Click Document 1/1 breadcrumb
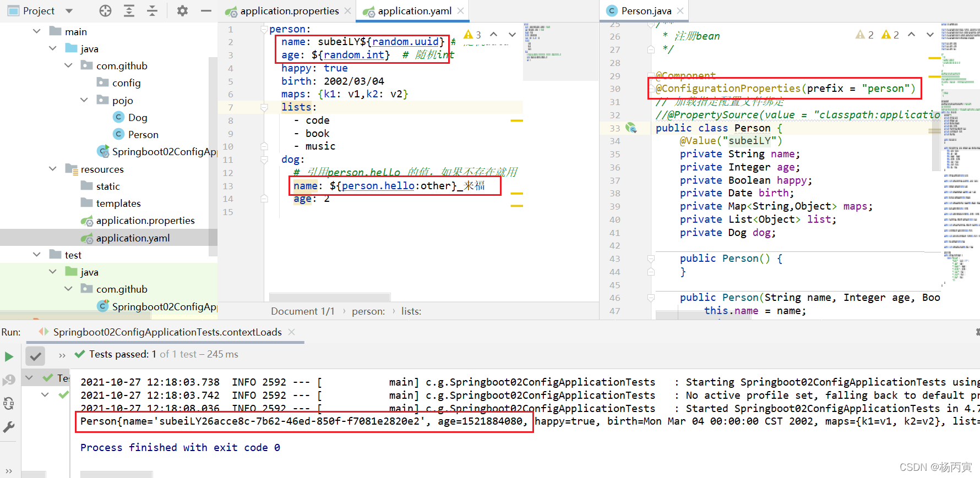Image resolution: width=980 pixels, height=478 pixels. [303, 311]
